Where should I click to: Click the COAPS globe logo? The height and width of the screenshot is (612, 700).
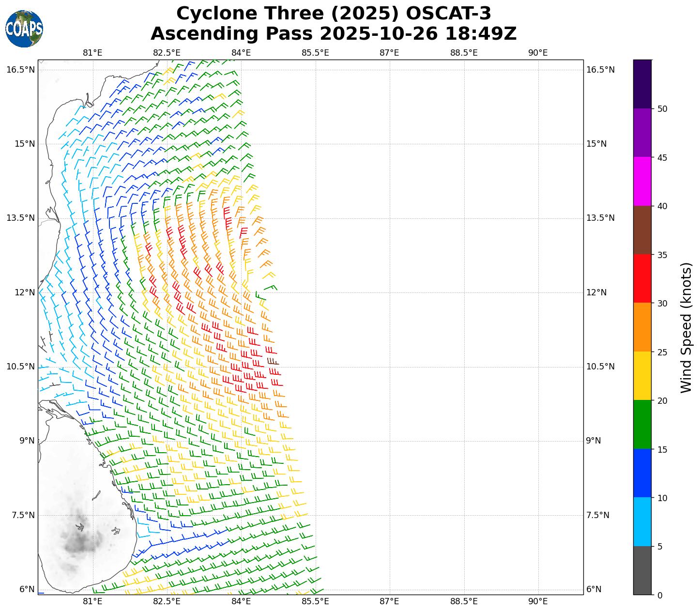tap(24, 29)
